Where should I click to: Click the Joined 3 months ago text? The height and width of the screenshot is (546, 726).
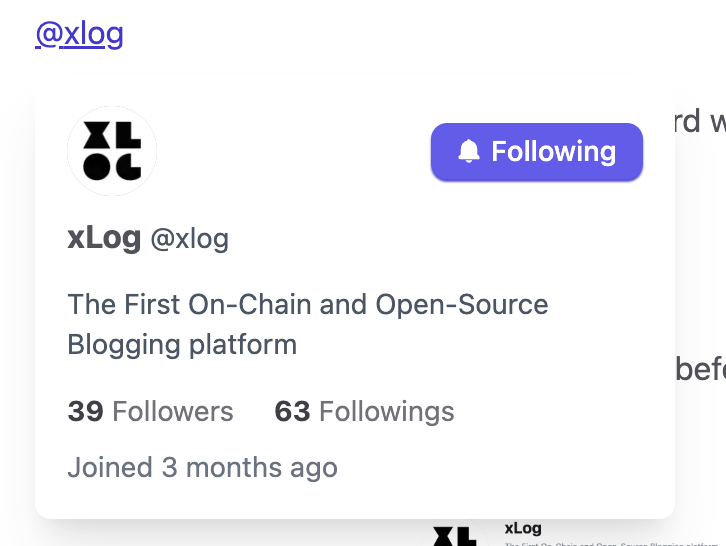pyautogui.click(x=203, y=467)
